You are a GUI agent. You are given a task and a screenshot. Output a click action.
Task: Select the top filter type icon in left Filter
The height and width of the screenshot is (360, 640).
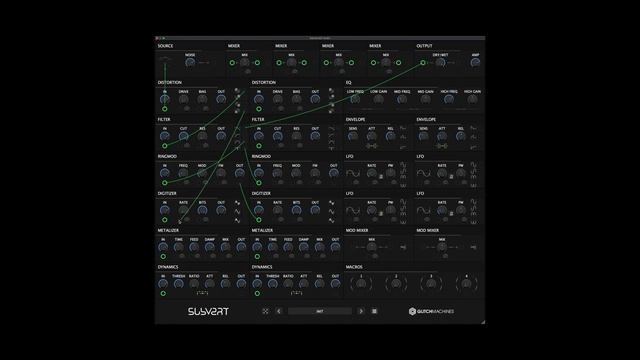[238, 129]
